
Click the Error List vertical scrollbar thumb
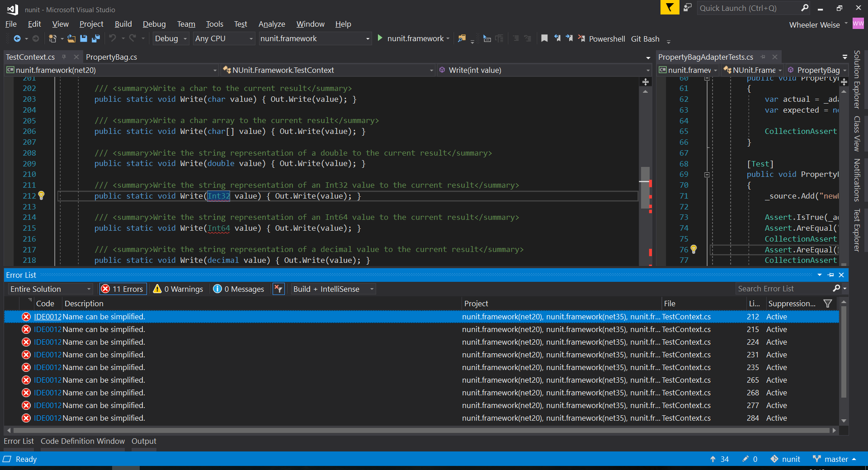click(844, 351)
